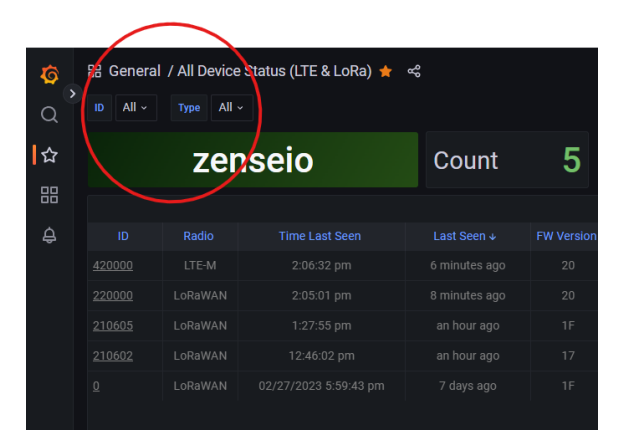Open device link 420000
Viewport: 620px width, 438px height.
[x=112, y=265]
